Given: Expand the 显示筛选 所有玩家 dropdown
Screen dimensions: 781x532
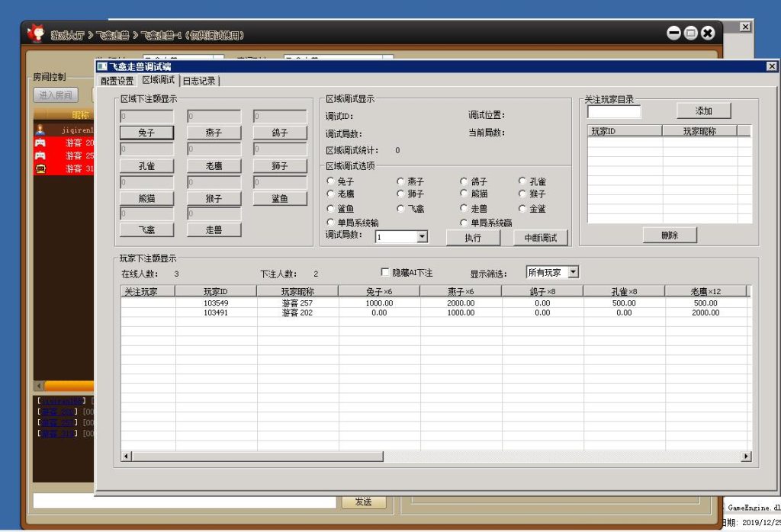Looking at the screenshot, I should click(x=574, y=272).
